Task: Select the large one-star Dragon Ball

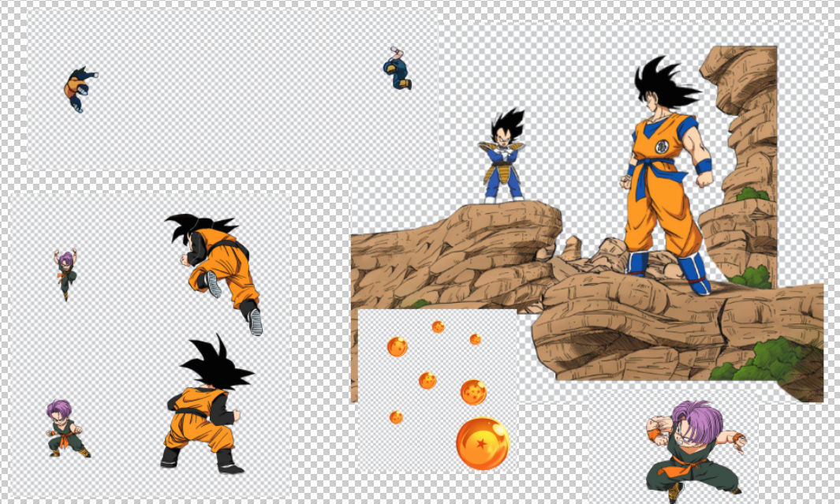Action: [x=483, y=443]
